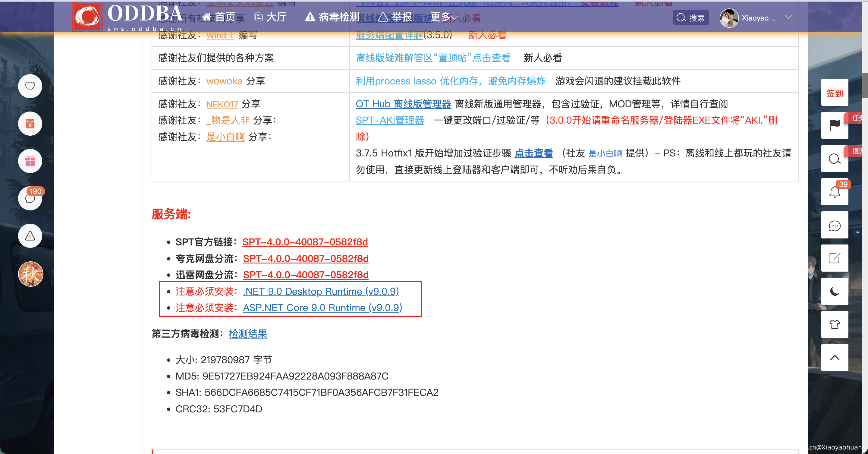Click the 签到 check-in button

point(834,93)
